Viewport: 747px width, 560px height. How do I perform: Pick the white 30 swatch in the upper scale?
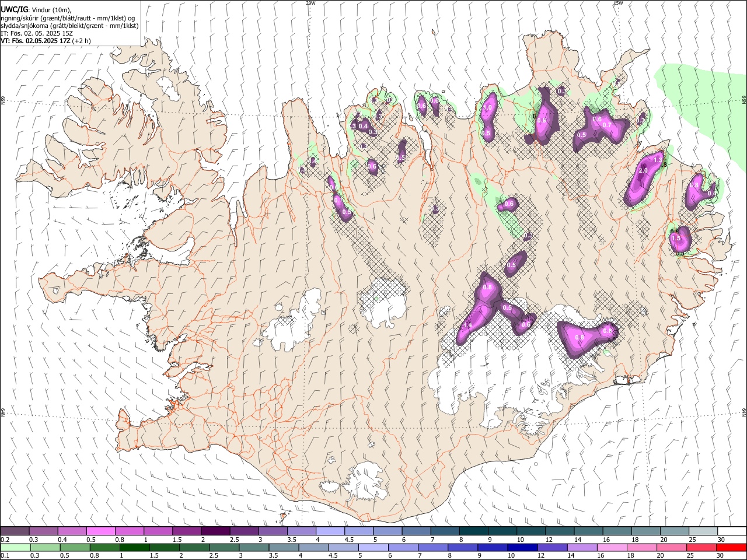732,531
